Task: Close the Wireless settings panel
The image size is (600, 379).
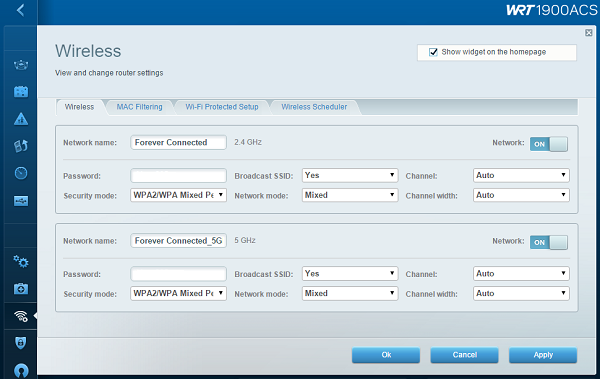Action: (589, 33)
